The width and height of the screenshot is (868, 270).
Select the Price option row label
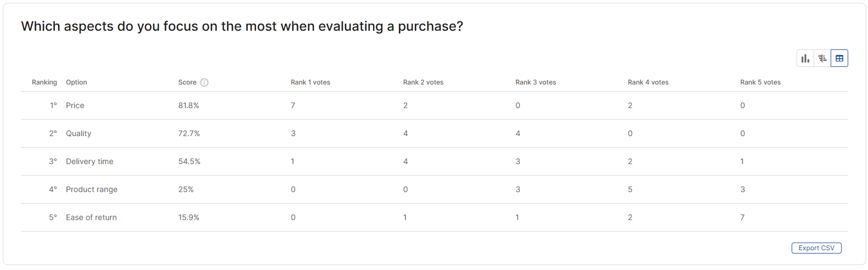tap(75, 105)
